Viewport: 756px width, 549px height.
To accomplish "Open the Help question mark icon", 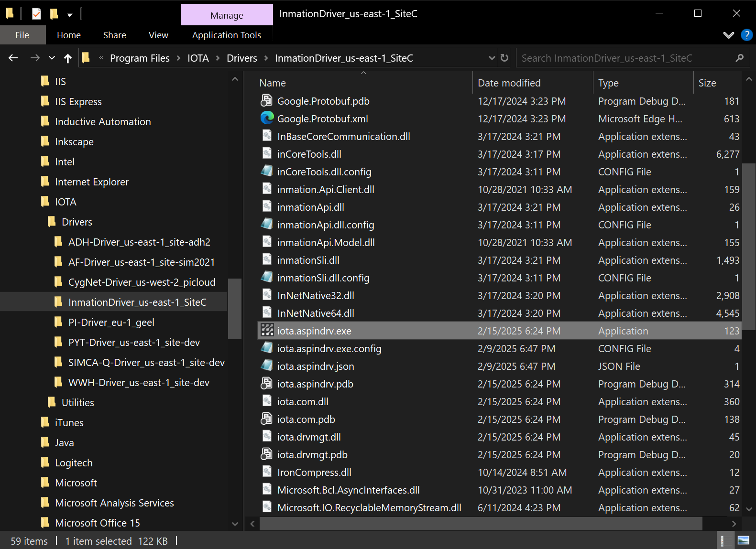I will [x=746, y=35].
